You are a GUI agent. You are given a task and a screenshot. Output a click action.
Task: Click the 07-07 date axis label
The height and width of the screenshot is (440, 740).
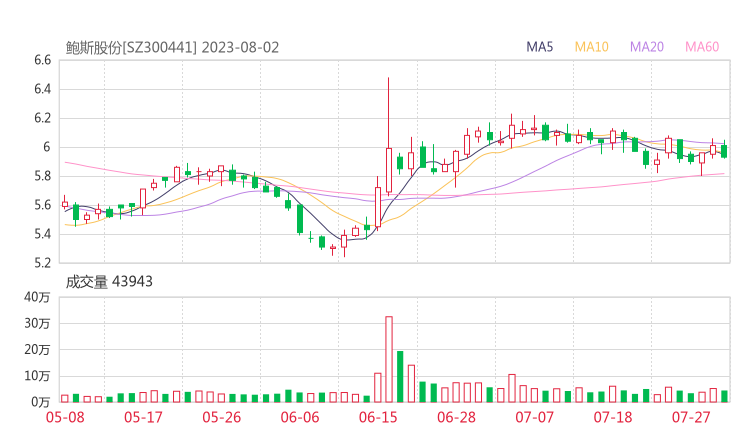coord(535,417)
